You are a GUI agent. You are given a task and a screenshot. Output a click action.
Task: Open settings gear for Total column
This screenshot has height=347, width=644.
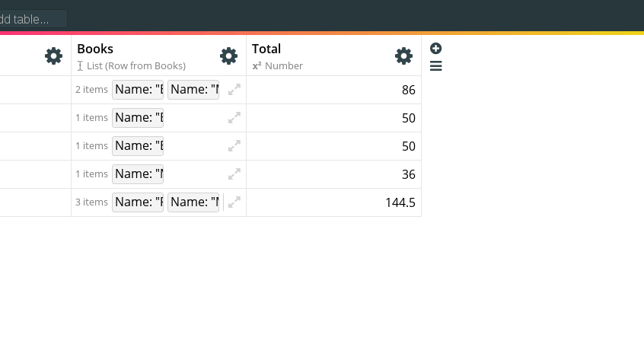403,56
